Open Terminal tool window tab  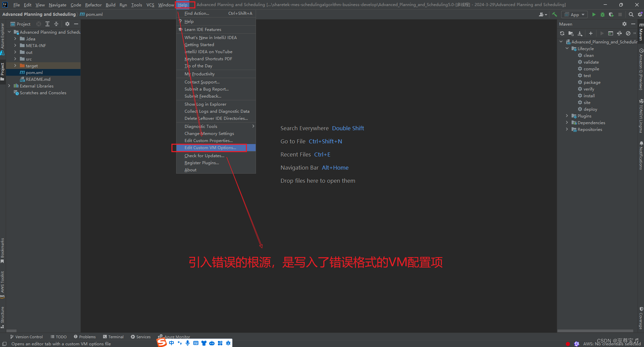coord(113,337)
